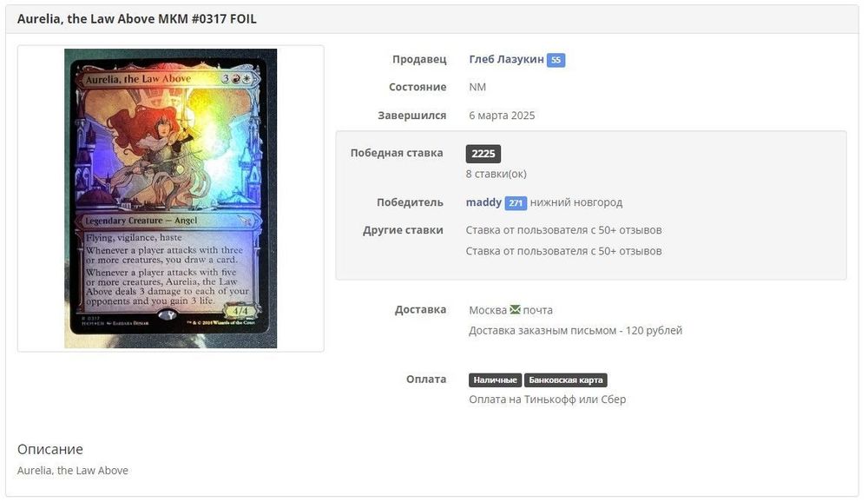Viewport: 868px width, 502px height.
Task: Click the Описание section heading
Action: pos(49,449)
